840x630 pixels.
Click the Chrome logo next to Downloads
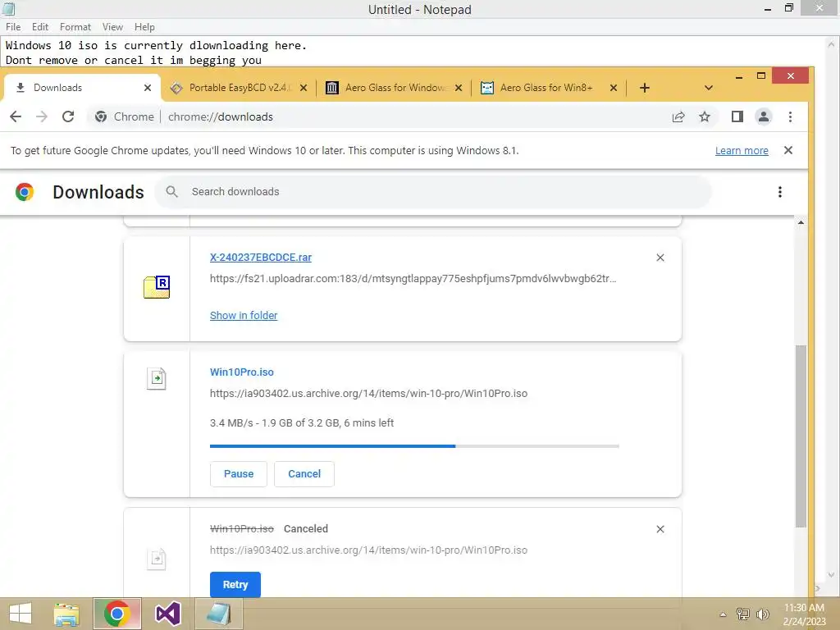point(25,192)
